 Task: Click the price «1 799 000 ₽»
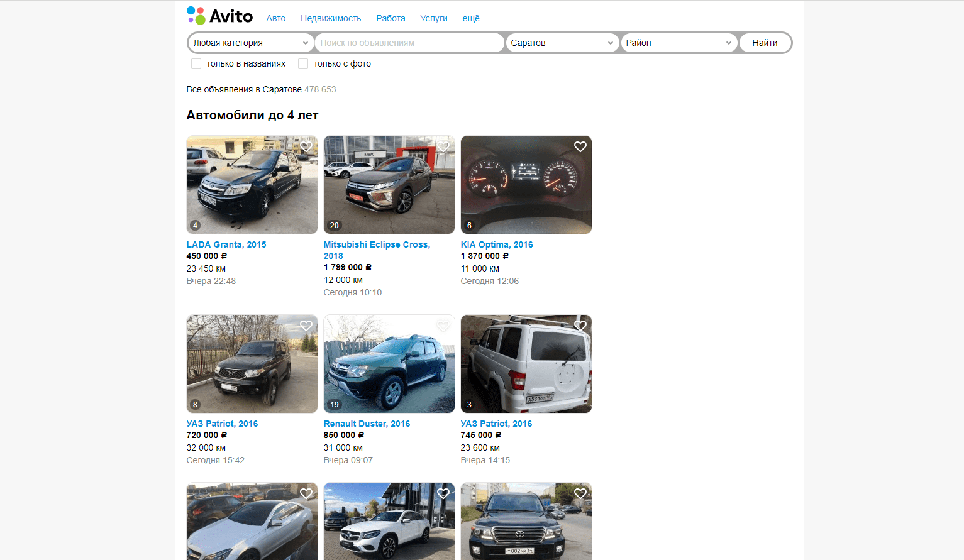coord(348,267)
